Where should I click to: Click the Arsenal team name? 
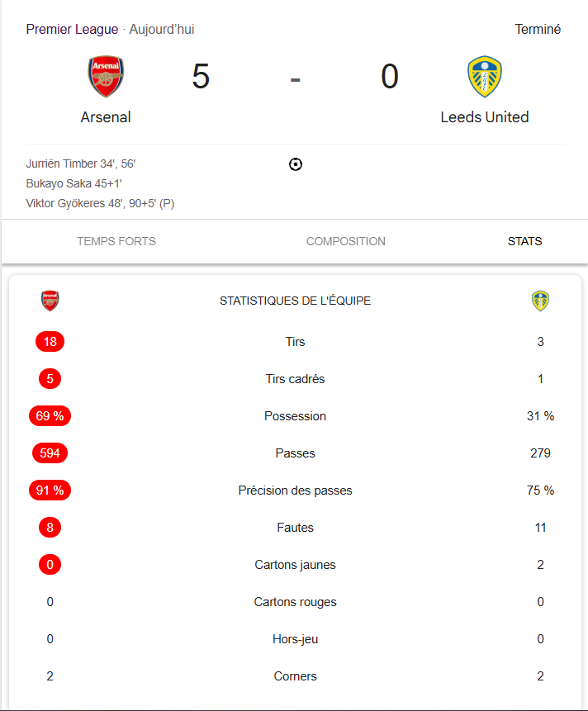[106, 117]
